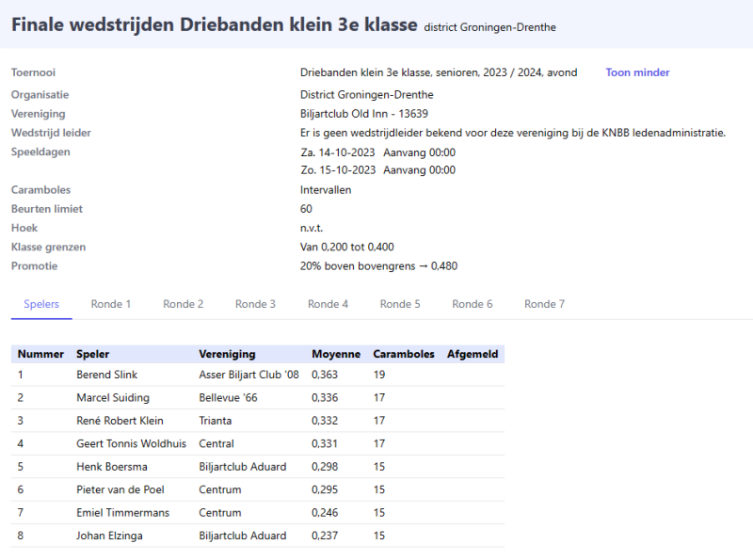Select player Marcel Suiding
The height and width of the screenshot is (560, 753).
pyautogui.click(x=112, y=398)
